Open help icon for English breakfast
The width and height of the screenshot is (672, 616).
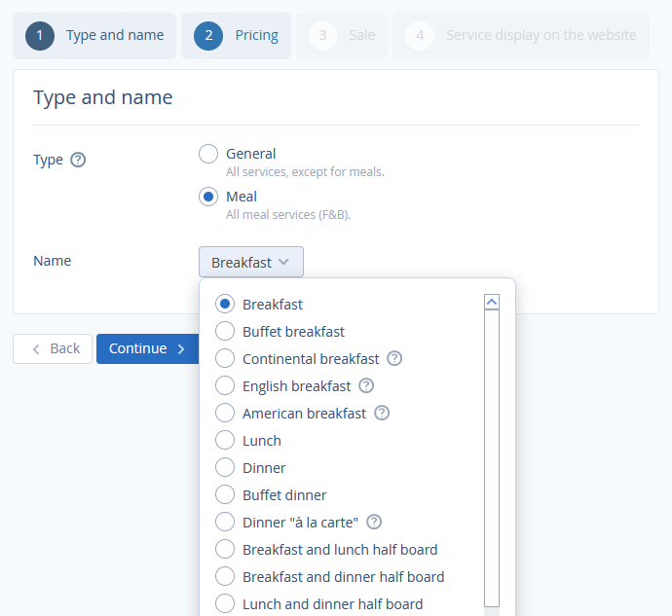coord(366,385)
